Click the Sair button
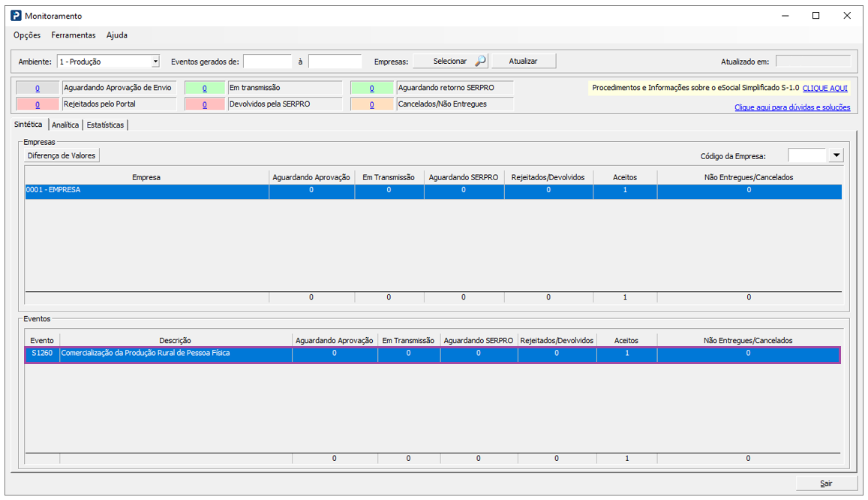This screenshot has height=500, width=868. (825, 483)
